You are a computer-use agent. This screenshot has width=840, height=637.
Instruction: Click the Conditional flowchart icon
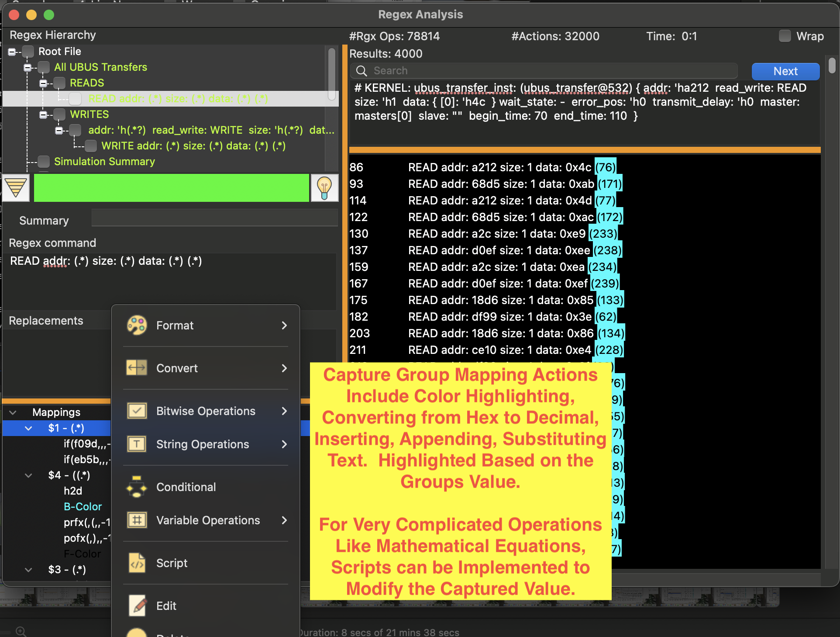coord(137,487)
